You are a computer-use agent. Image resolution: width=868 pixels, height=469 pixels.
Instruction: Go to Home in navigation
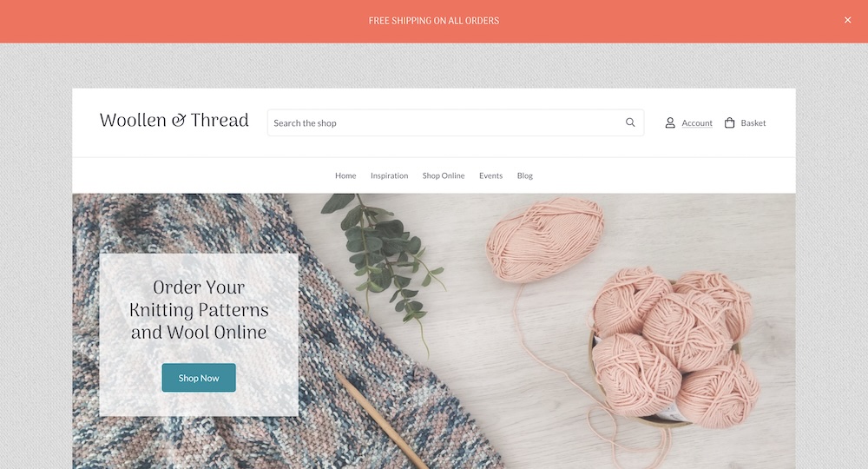tap(345, 175)
